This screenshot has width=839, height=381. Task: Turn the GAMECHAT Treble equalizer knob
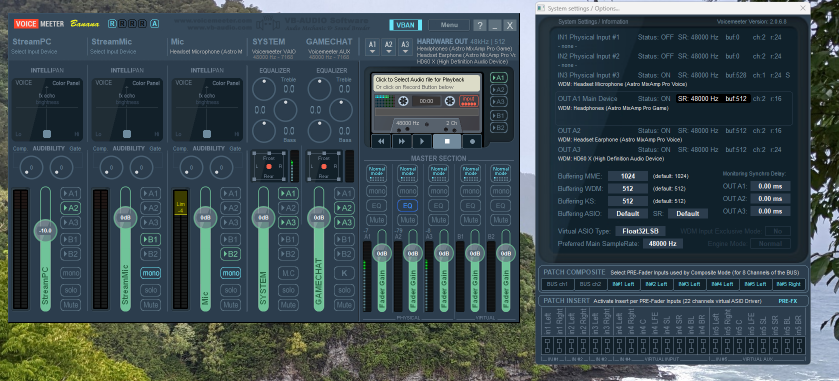pyautogui.click(x=319, y=89)
